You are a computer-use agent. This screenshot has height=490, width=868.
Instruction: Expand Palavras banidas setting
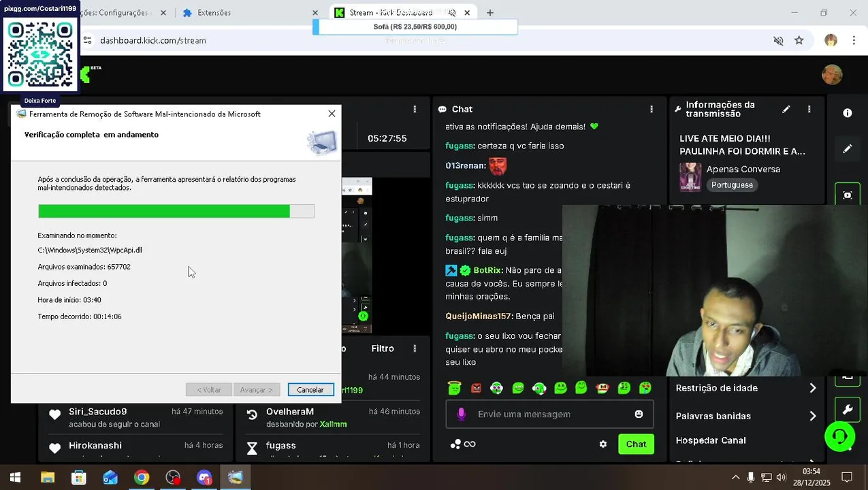pos(745,416)
